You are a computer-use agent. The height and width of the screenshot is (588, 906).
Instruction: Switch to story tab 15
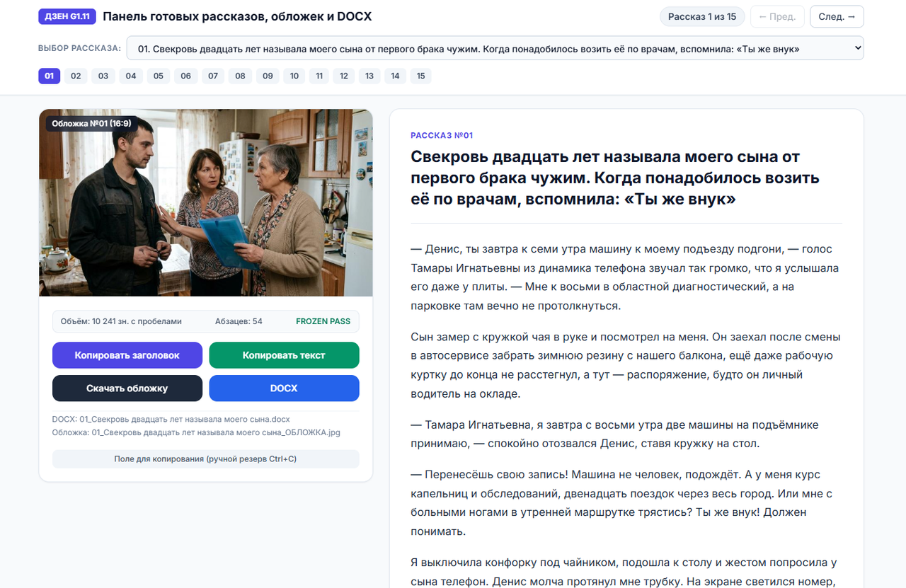421,76
